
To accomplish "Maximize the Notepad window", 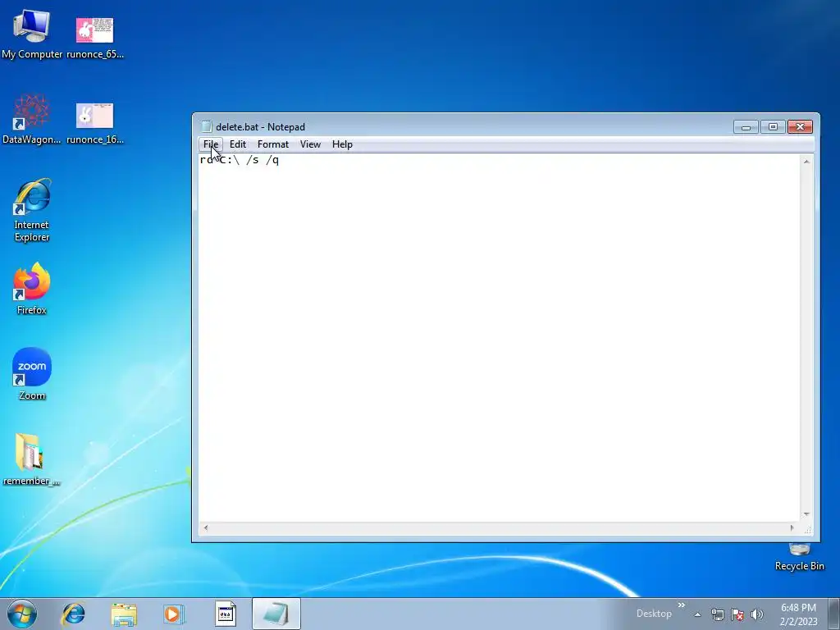I will pos(773,127).
